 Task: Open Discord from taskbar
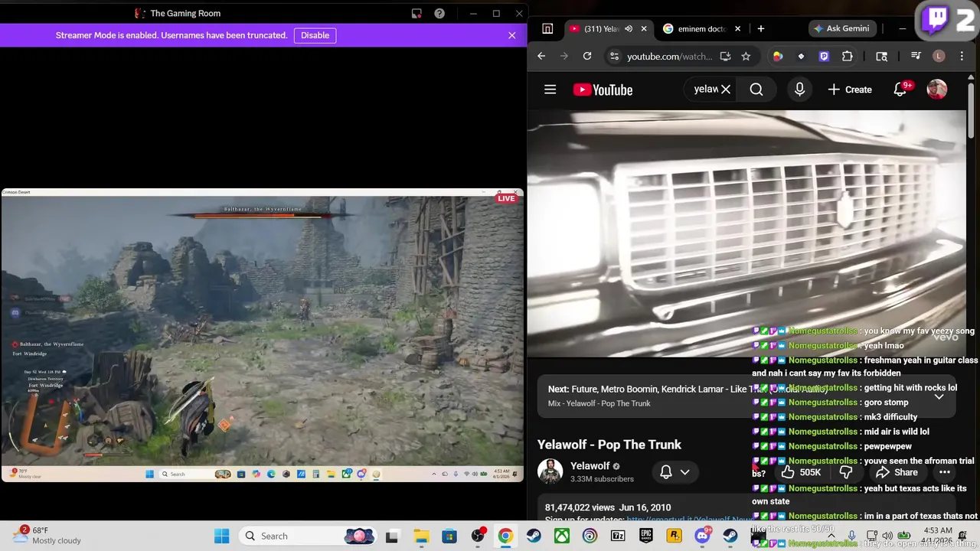click(702, 536)
